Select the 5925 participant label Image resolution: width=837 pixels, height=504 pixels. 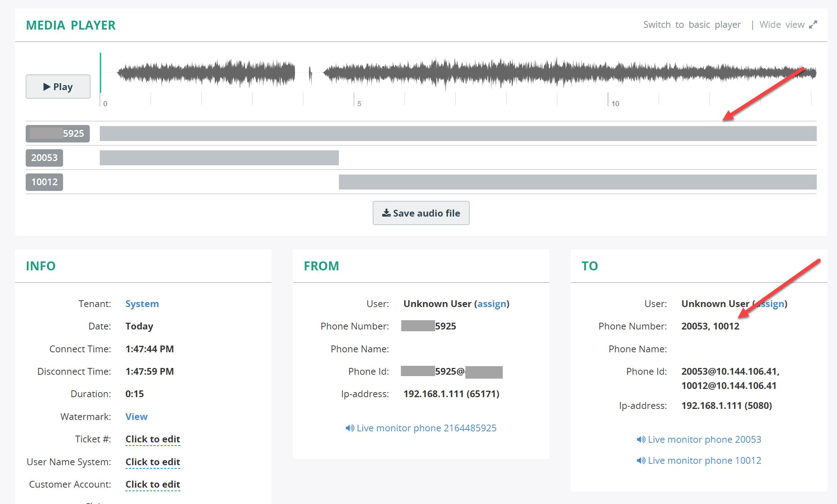tap(58, 134)
